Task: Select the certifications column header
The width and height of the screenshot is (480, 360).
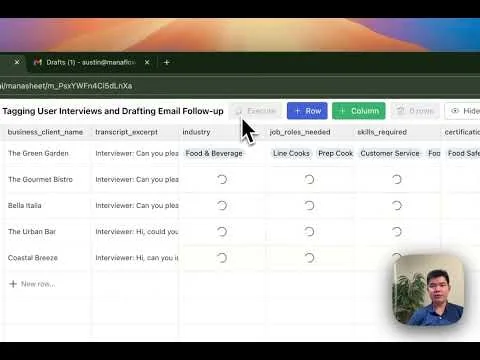Action: point(462,132)
